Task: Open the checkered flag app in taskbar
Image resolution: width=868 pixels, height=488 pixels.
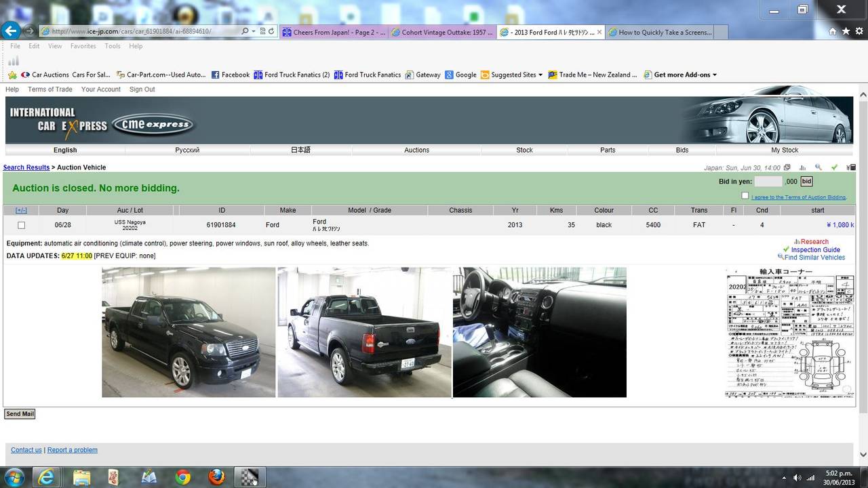Action: [250, 477]
